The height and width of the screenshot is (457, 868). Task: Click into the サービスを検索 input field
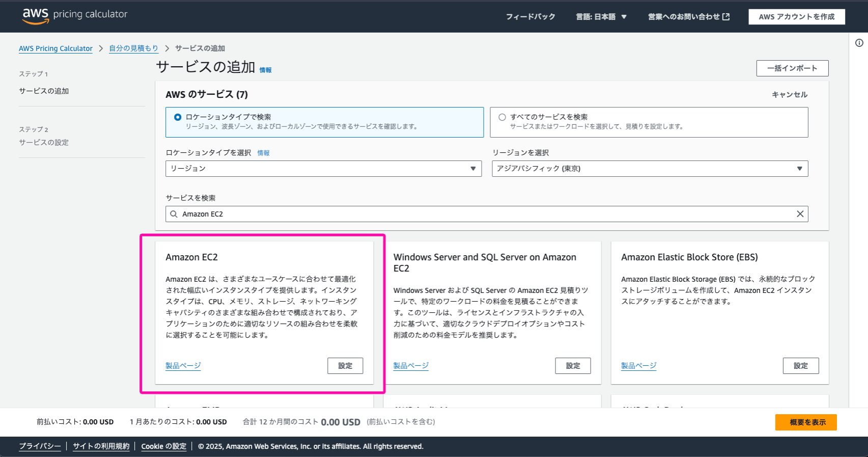(487, 214)
